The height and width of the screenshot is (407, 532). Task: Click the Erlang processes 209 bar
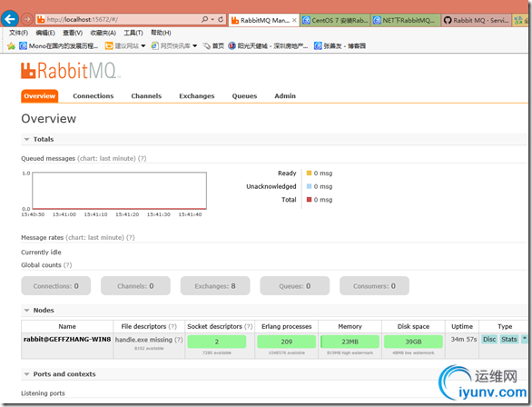click(x=286, y=342)
